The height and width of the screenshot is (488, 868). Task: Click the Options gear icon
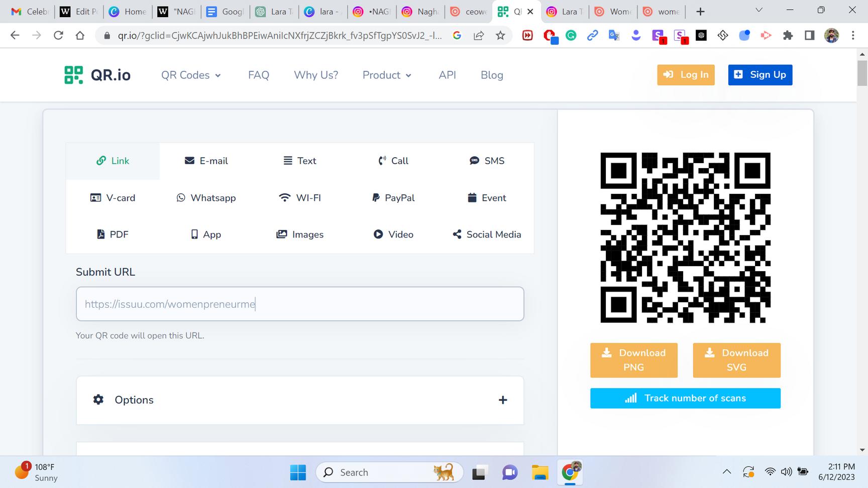click(x=98, y=400)
